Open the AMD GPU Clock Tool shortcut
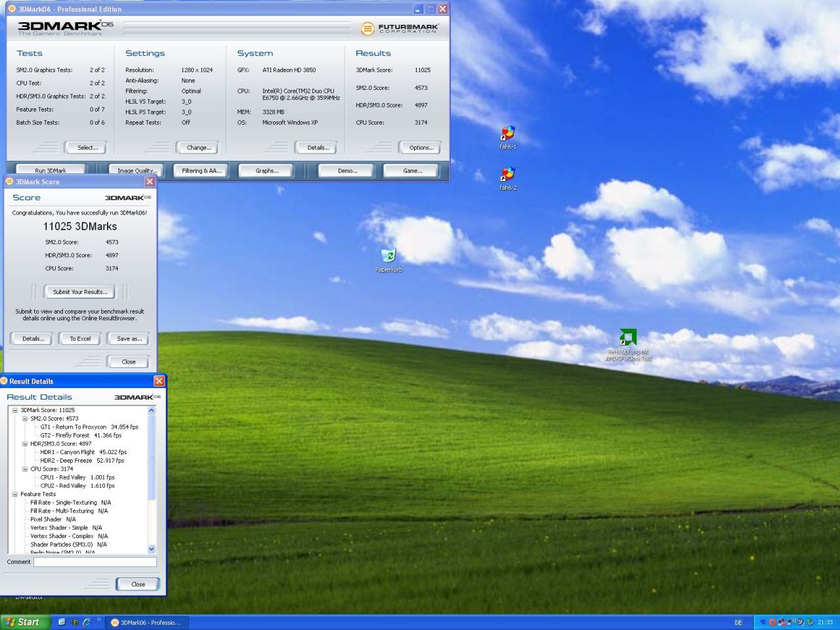This screenshot has width=840, height=630. click(628, 345)
